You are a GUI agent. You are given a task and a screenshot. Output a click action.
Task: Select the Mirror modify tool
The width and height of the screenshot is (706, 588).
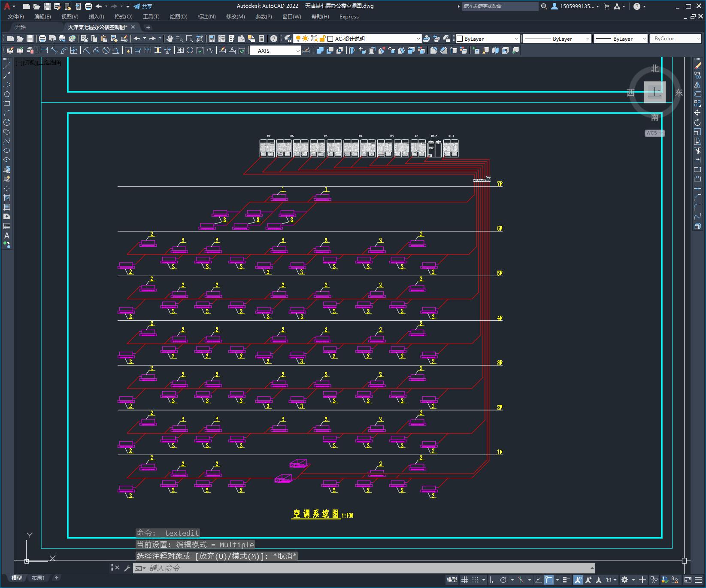click(697, 84)
